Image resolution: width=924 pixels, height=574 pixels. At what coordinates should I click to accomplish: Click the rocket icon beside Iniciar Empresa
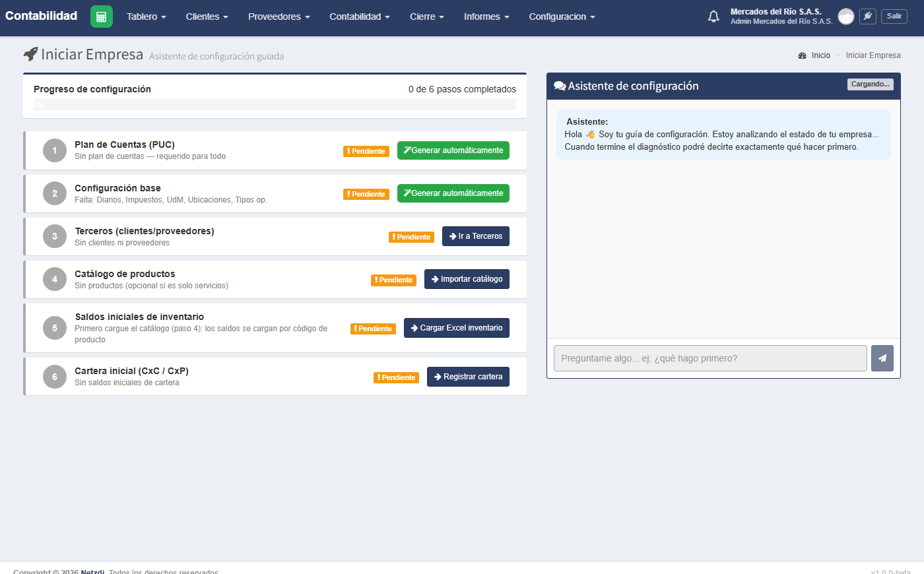30,54
